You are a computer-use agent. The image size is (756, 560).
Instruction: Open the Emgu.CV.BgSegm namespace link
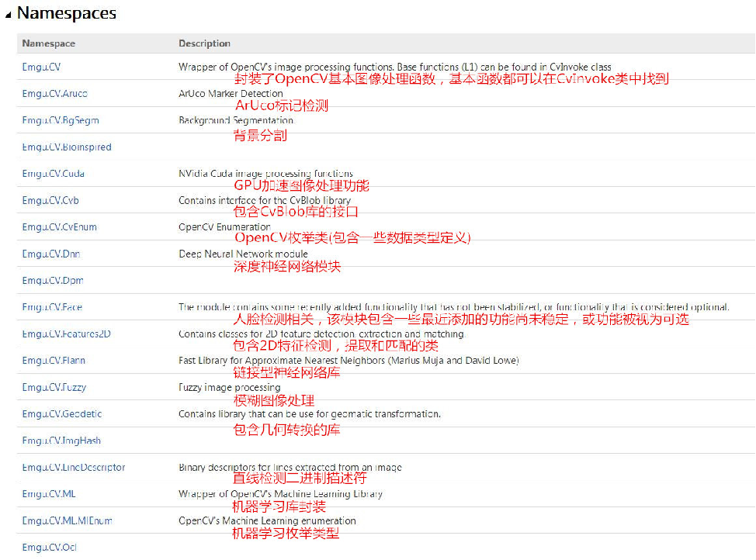pyautogui.click(x=61, y=120)
